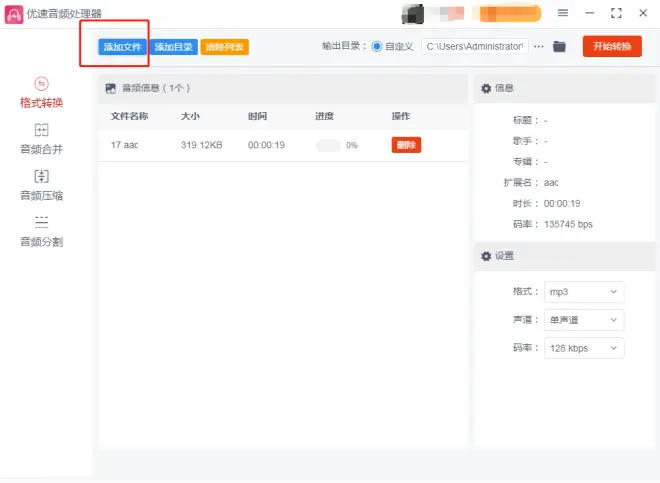Click the app logo in title bar

pyautogui.click(x=14, y=14)
